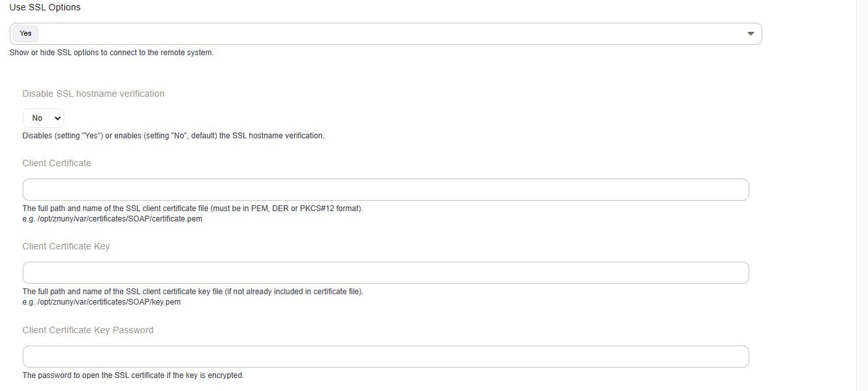Focus the Client Certificate Key text box
The width and height of the screenshot is (868, 391).
click(385, 273)
